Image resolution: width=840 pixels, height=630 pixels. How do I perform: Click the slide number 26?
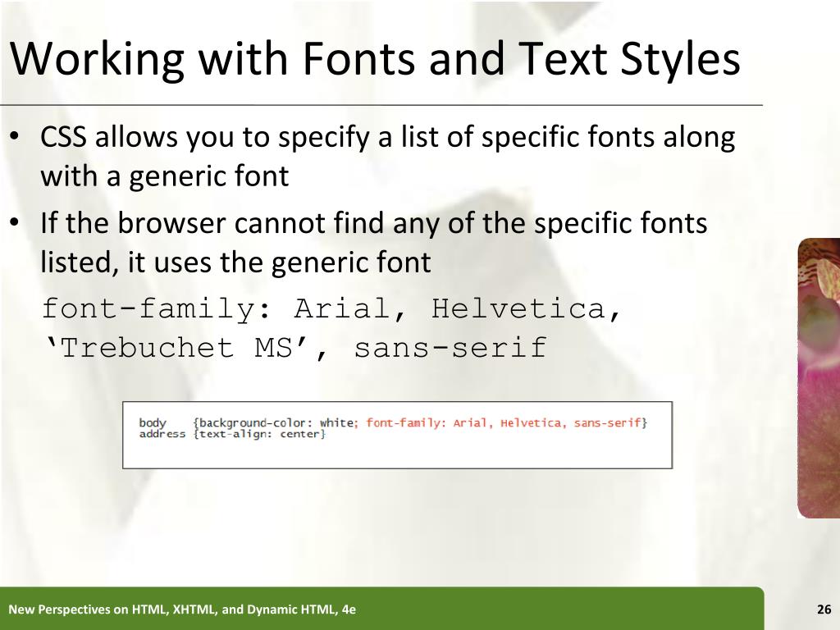(x=824, y=609)
